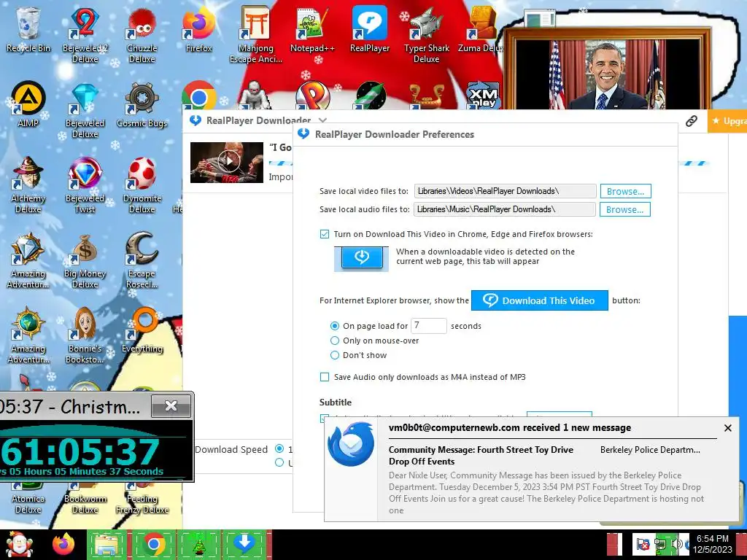Viewport: 747px width, 560px height.
Task: Select second Download Speed radio option
Action: 279,462
